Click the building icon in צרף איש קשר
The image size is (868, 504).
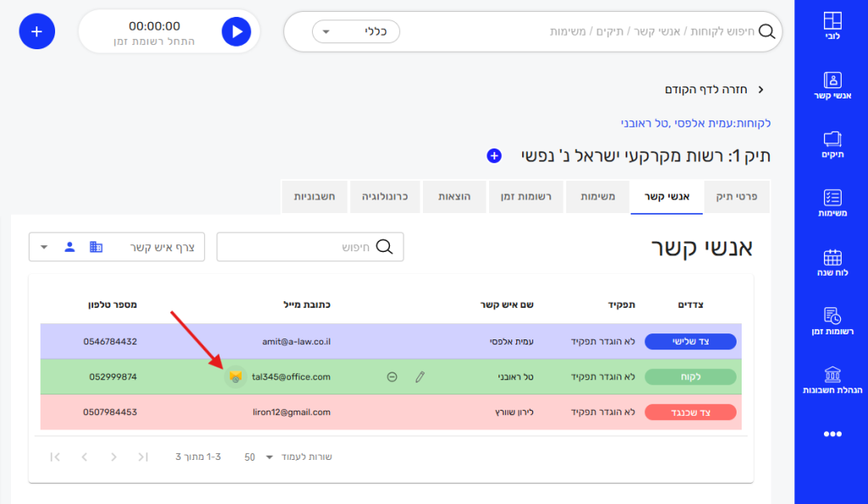pos(96,247)
